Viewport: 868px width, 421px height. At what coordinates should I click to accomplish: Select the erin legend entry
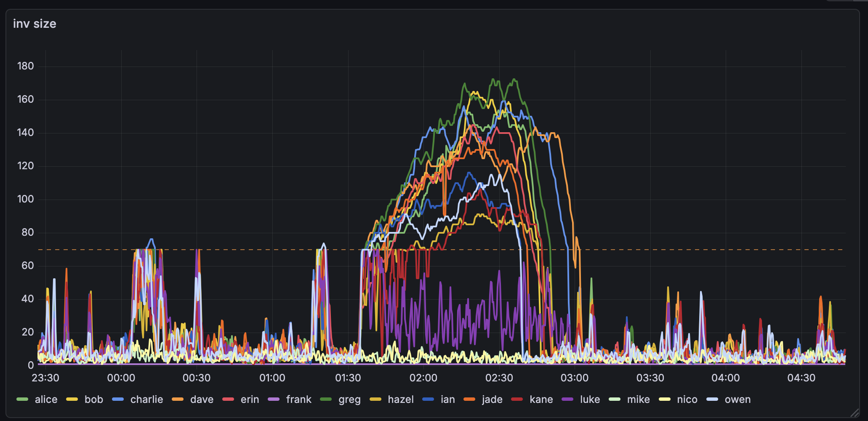(250, 400)
